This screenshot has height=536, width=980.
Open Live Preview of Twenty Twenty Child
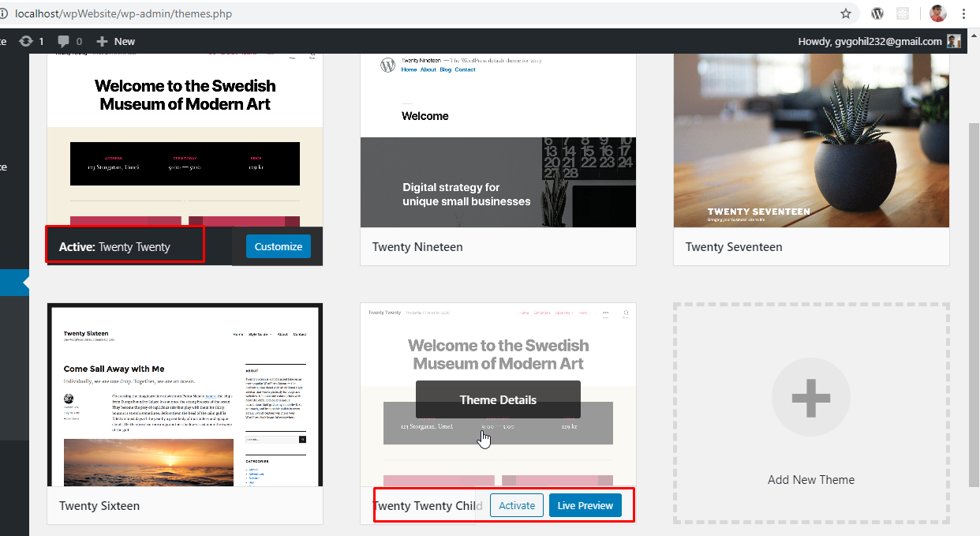585,504
